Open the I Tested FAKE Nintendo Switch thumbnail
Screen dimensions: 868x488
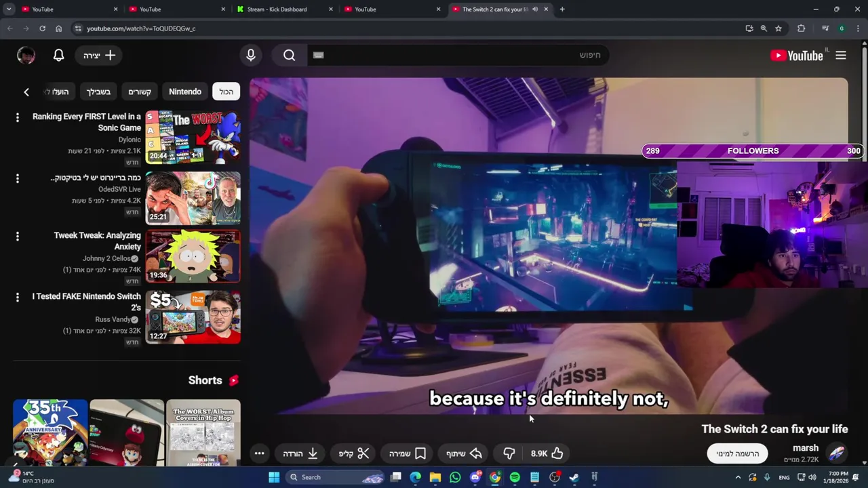(193, 317)
